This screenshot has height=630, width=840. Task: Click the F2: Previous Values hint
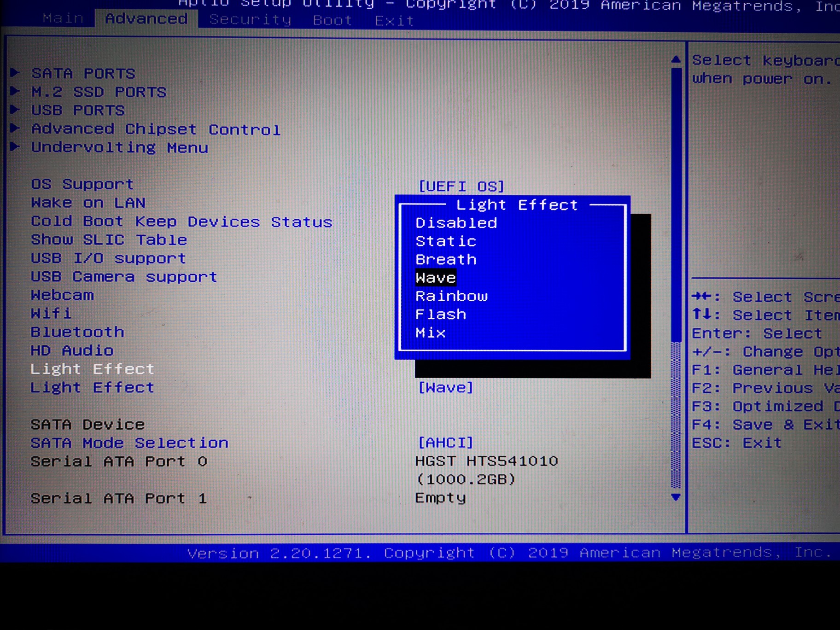point(765,388)
